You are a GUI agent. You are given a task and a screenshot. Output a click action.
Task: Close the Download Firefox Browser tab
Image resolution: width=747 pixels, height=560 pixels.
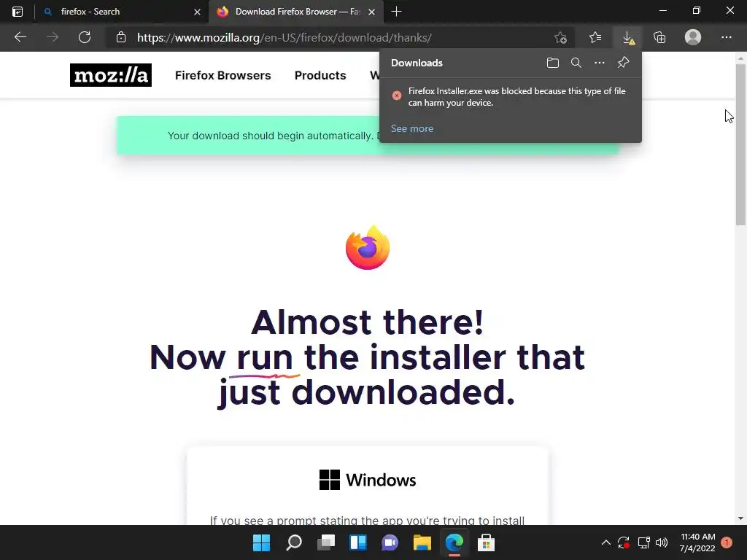(371, 12)
